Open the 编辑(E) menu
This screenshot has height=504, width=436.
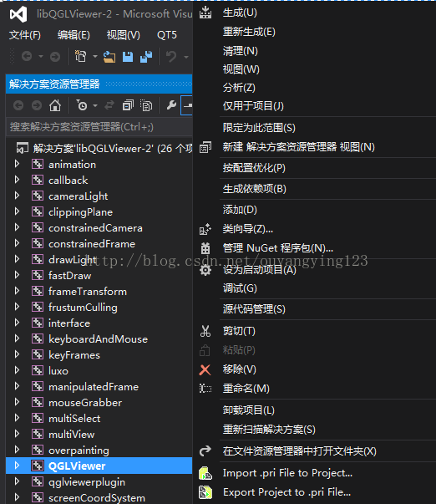(x=74, y=35)
